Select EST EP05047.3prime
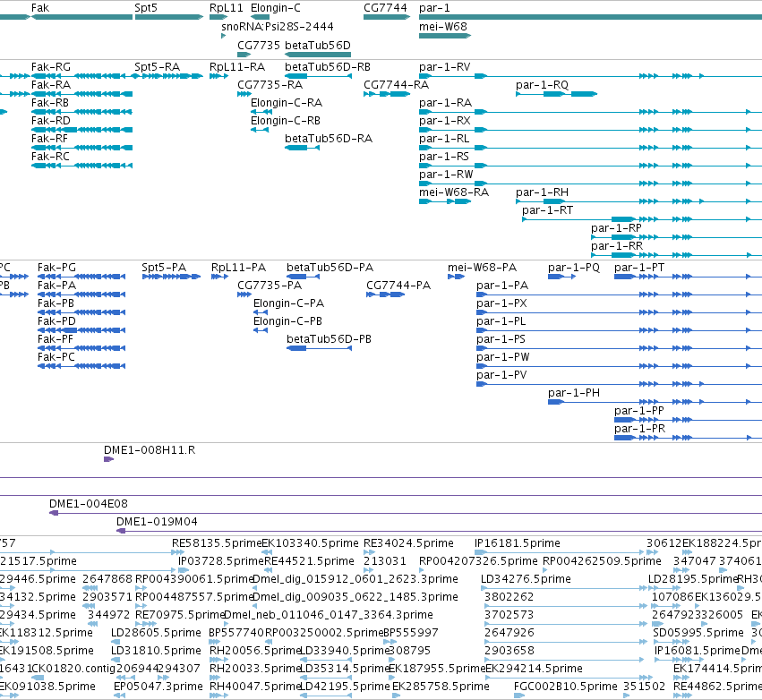The width and height of the screenshot is (762, 700). click(120, 696)
